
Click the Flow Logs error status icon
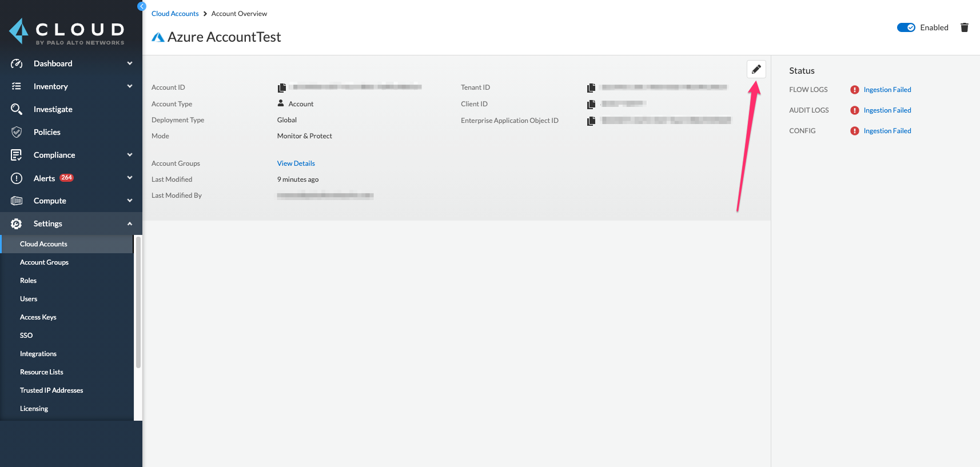click(854, 90)
